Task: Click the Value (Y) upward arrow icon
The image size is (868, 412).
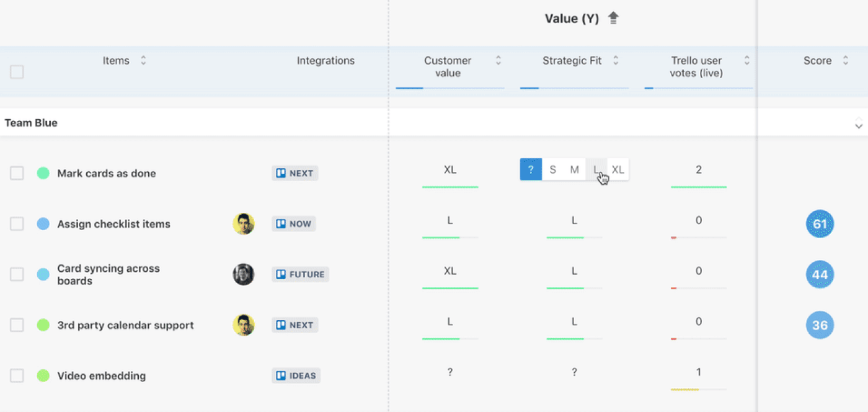Action: click(613, 19)
